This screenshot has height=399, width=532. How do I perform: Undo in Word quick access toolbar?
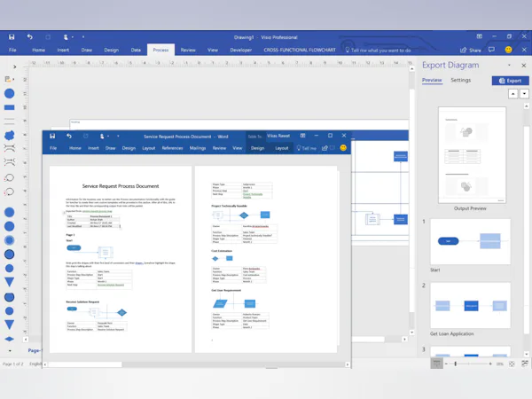tap(69, 136)
